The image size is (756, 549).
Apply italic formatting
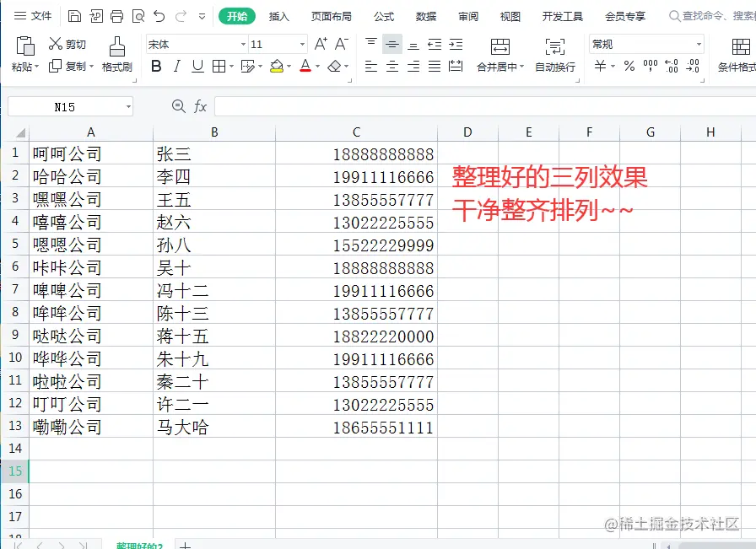[x=177, y=65]
